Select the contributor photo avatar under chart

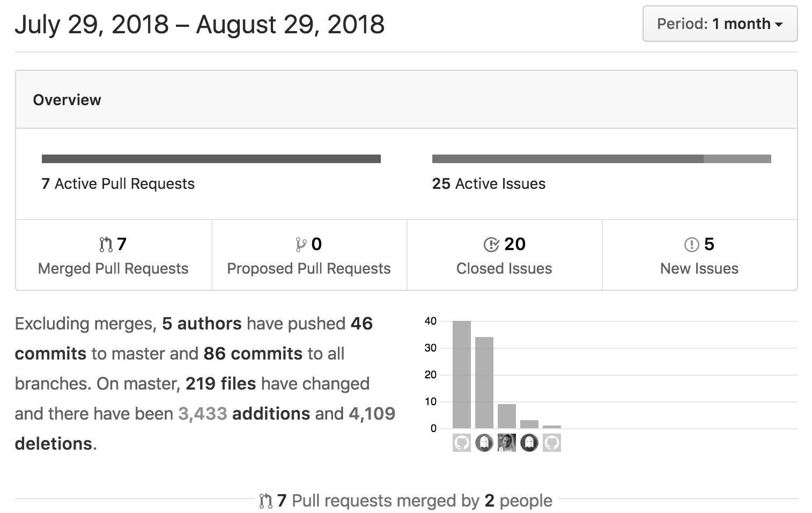[x=507, y=443]
